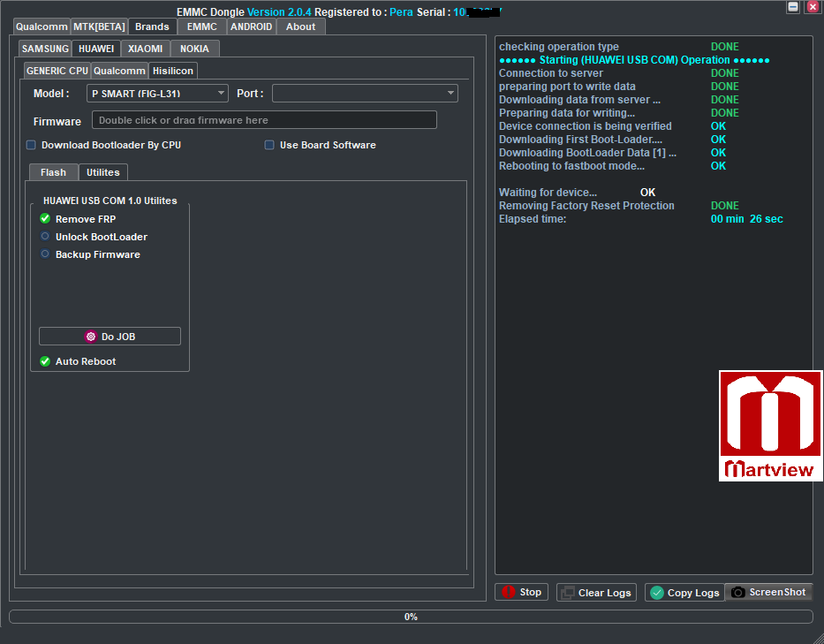Switch to the GENERIC CPU tab
Viewport: 824px width, 644px height.
[x=57, y=71]
